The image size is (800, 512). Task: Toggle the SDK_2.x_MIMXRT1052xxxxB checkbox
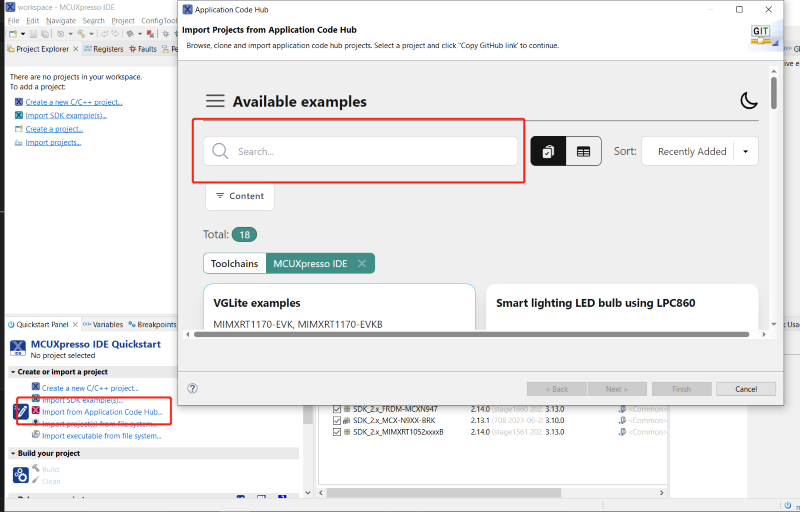[x=337, y=432]
